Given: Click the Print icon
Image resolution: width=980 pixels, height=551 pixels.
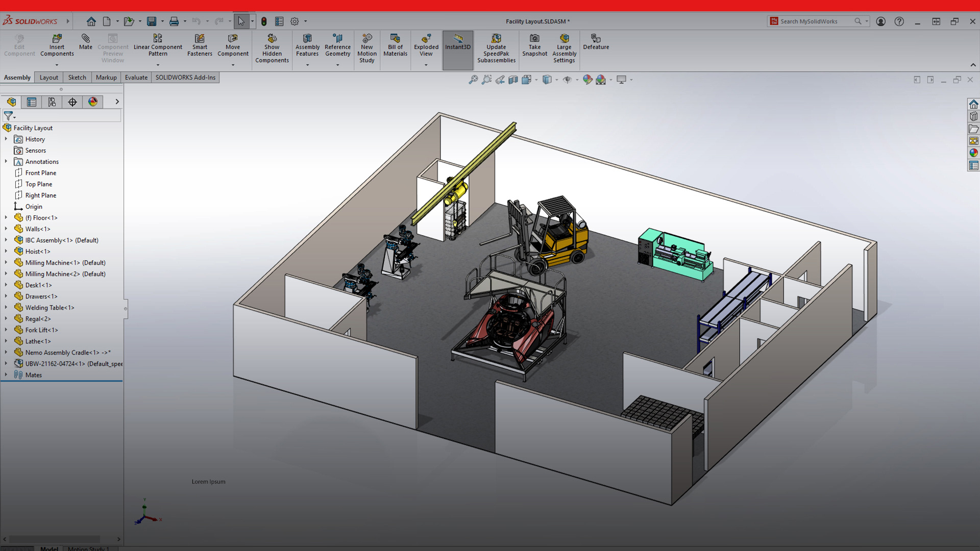Looking at the screenshot, I should point(174,21).
